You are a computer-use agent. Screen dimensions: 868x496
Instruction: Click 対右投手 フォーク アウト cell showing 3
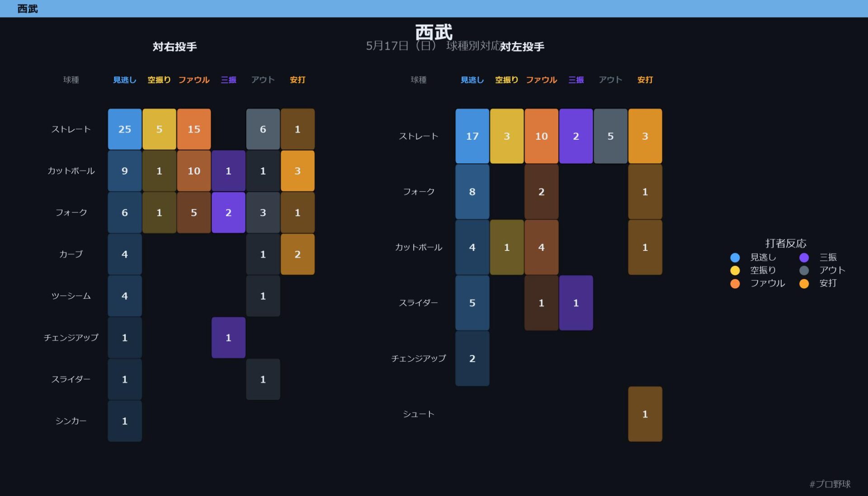pos(263,213)
